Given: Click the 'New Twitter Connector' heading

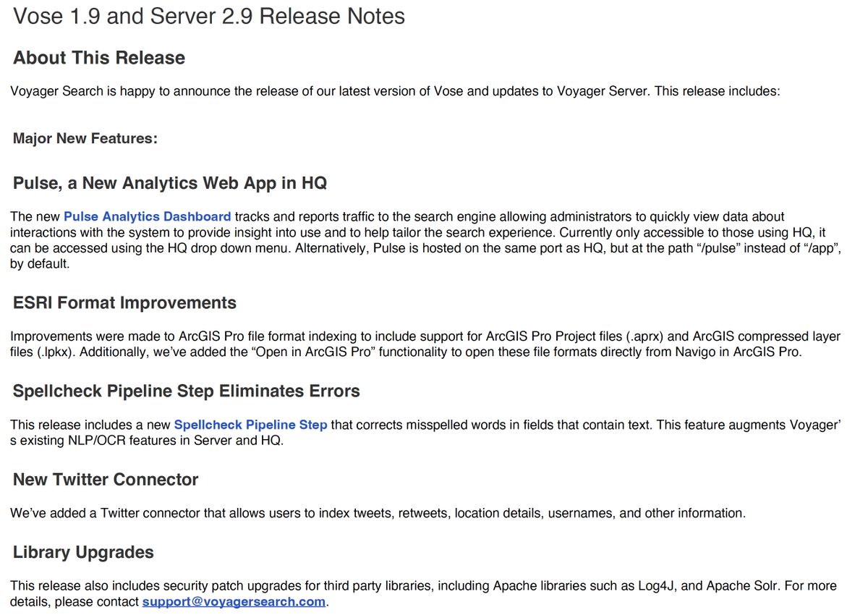Looking at the screenshot, I should (106, 480).
